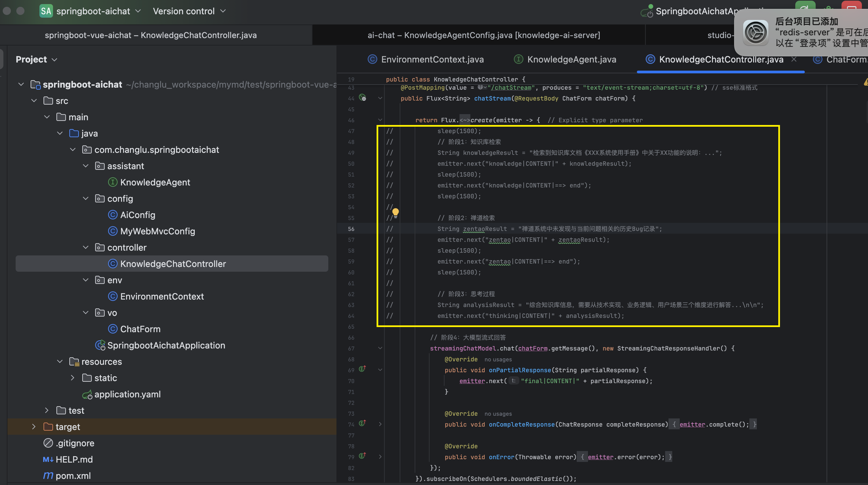The image size is (868, 485).
Task: Click implements gutter icon on line 74
Action: pos(362,423)
